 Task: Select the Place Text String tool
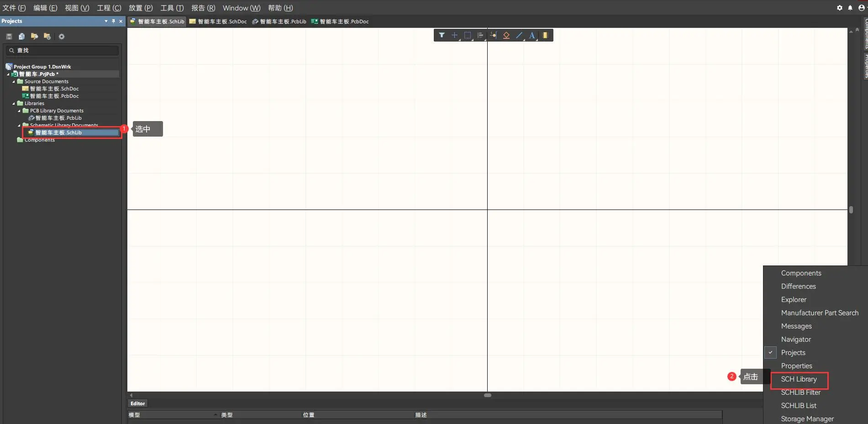click(532, 35)
